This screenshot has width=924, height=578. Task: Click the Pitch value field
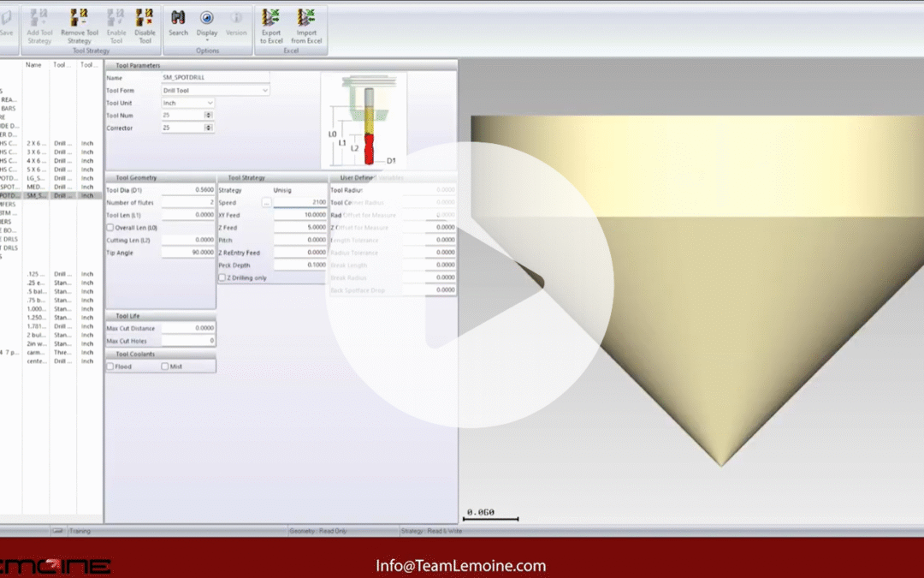pos(300,240)
